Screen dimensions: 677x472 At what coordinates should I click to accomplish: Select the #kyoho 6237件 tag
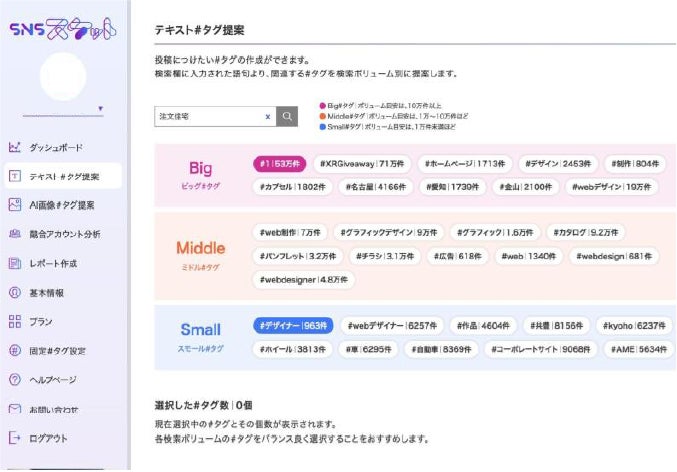[634, 325]
